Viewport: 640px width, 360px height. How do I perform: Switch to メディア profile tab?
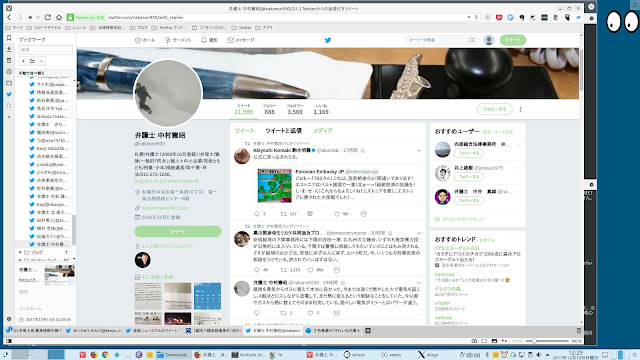click(x=322, y=131)
